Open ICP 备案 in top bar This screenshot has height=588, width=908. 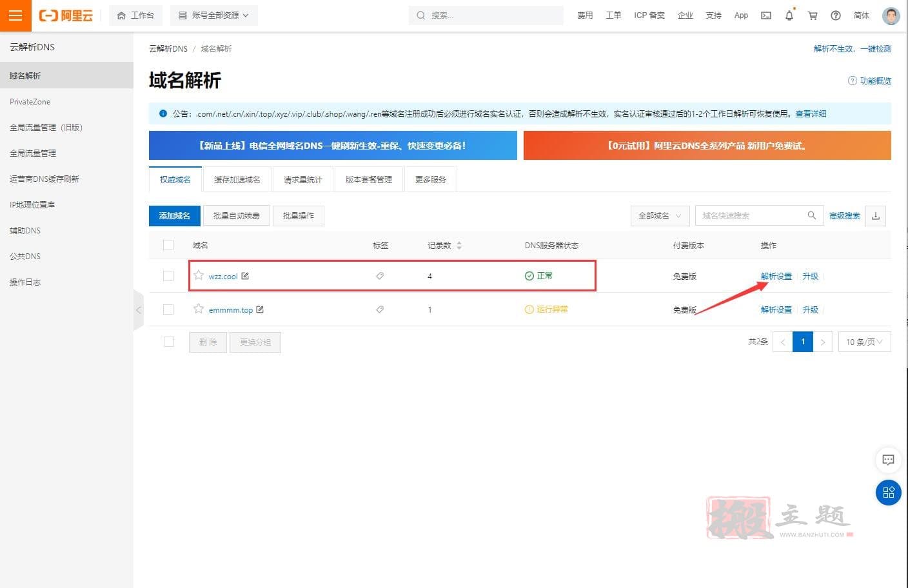click(x=649, y=15)
